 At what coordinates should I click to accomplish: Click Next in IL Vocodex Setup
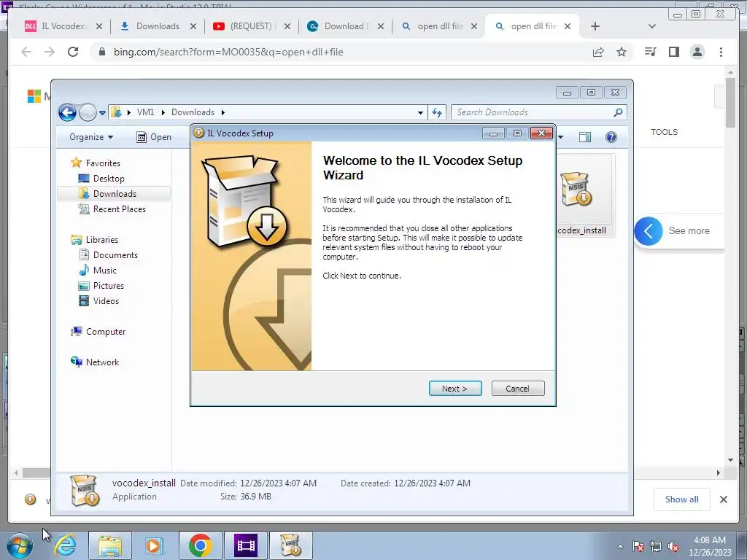click(x=455, y=389)
